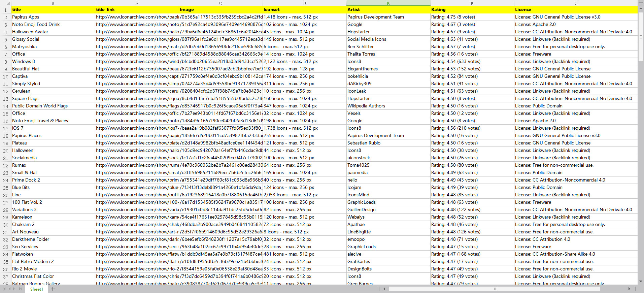644x293 pixels.
Task: Go to next sheet navigation arrow
Action: click(x=14, y=289)
